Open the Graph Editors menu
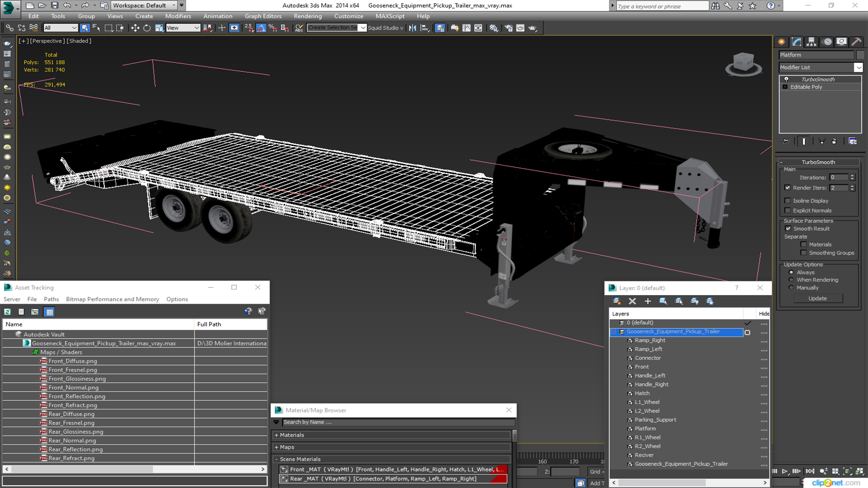868x488 pixels. [x=263, y=16]
